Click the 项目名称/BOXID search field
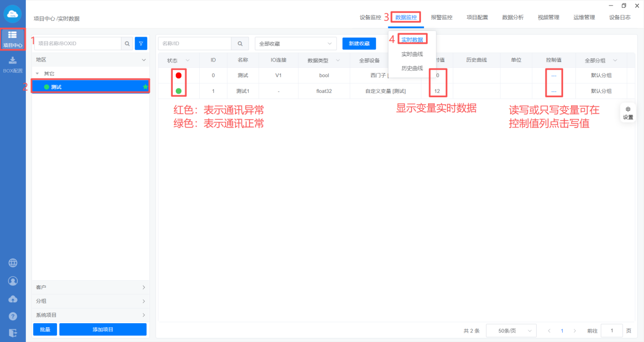 pyautogui.click(x=77, y=44)
